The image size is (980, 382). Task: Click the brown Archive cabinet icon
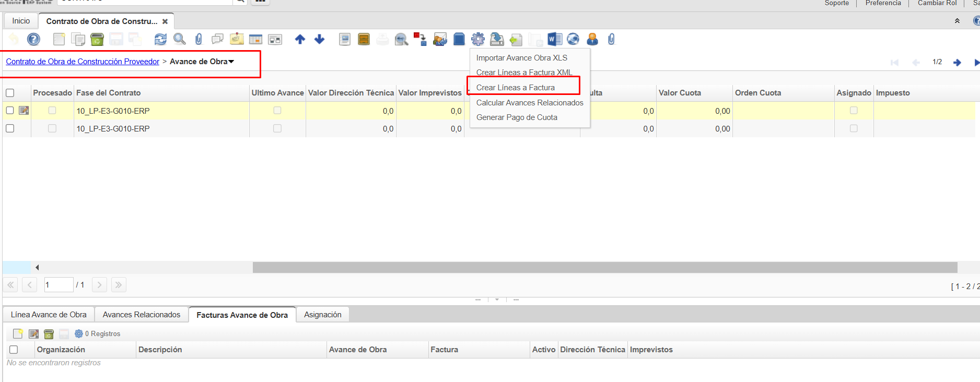tap(364, 39)
